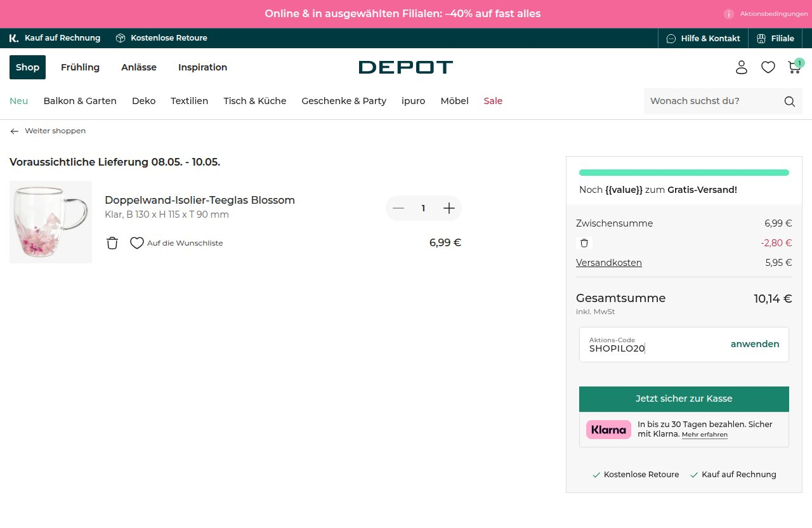Select the Möbel category

[455, 101]
